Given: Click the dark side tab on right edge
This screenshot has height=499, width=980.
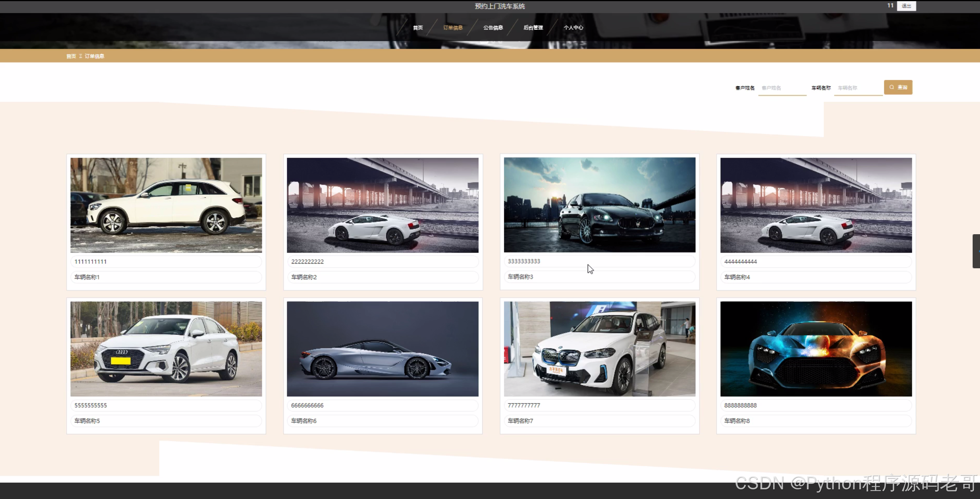Looking at the screenshot, I should [976, 251].
